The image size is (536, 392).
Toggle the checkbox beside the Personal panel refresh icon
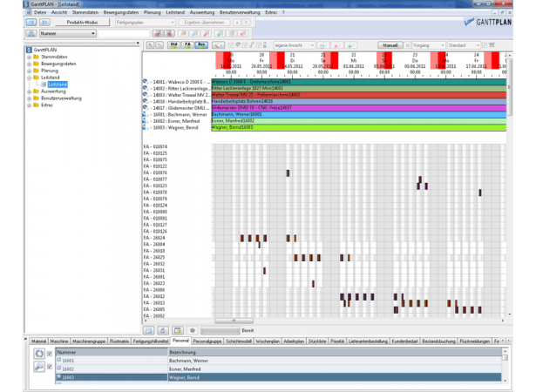(x=50, y=354)
